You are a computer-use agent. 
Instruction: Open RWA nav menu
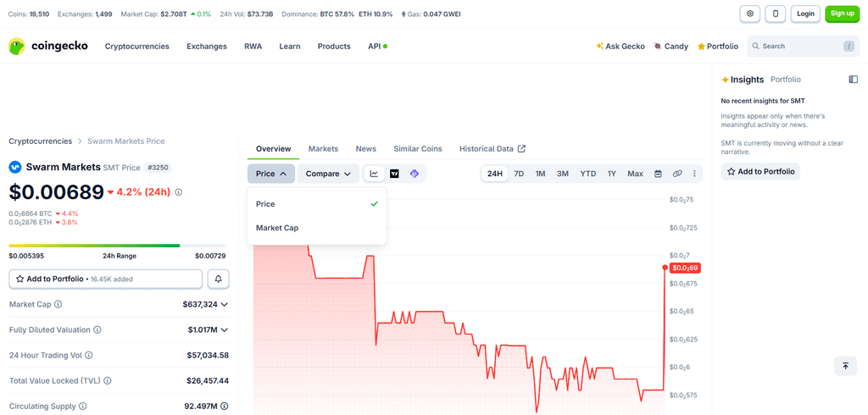click(253, 47)
